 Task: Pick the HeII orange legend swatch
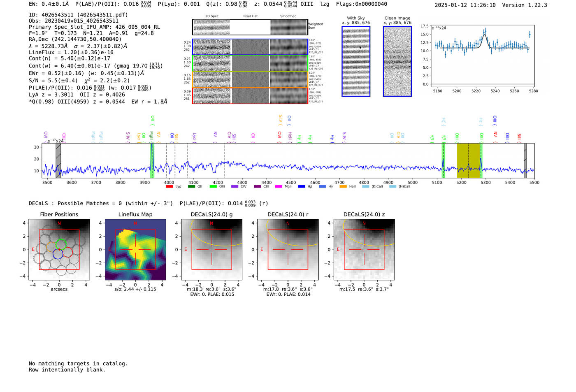pos(343,187)
